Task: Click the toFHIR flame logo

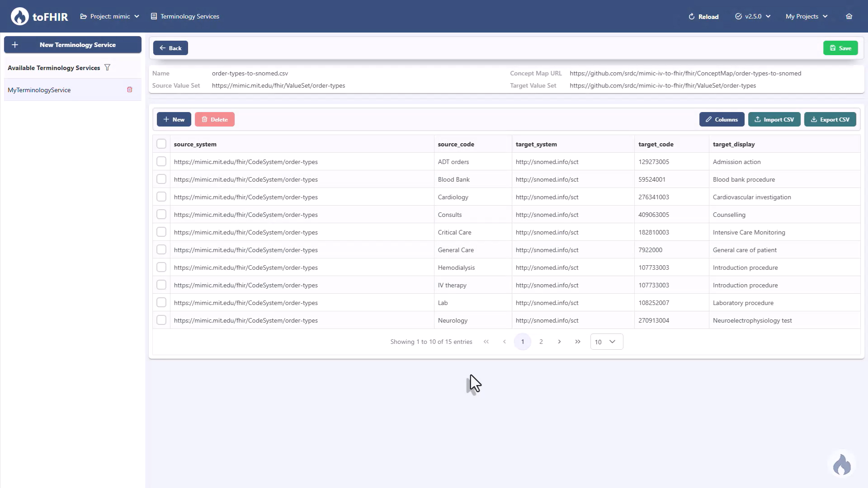Action: point(19,16)
